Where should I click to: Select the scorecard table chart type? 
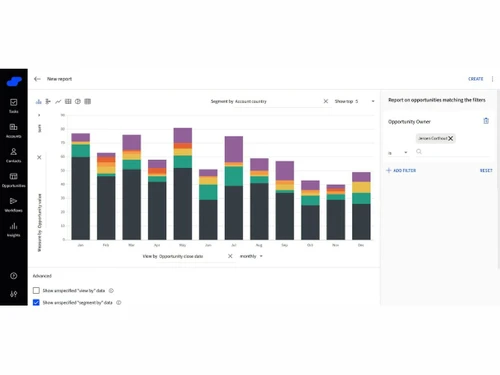tap(68, 101)
